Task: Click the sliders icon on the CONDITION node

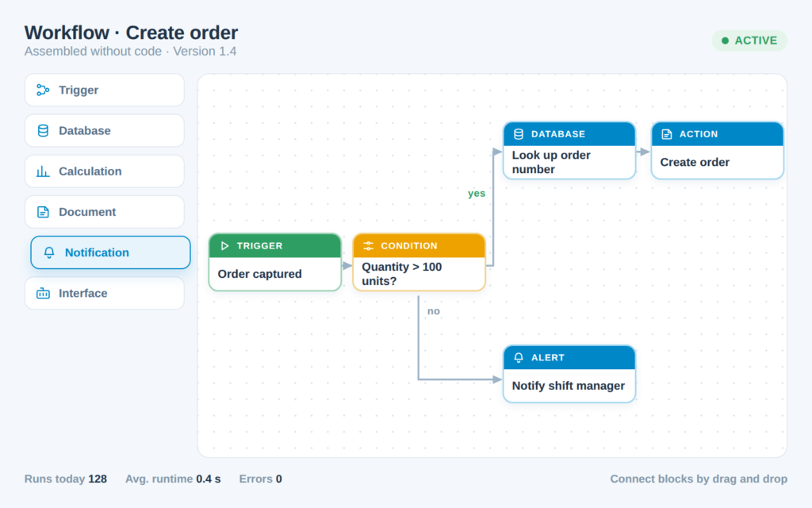Action: click(x=368, y=246)
